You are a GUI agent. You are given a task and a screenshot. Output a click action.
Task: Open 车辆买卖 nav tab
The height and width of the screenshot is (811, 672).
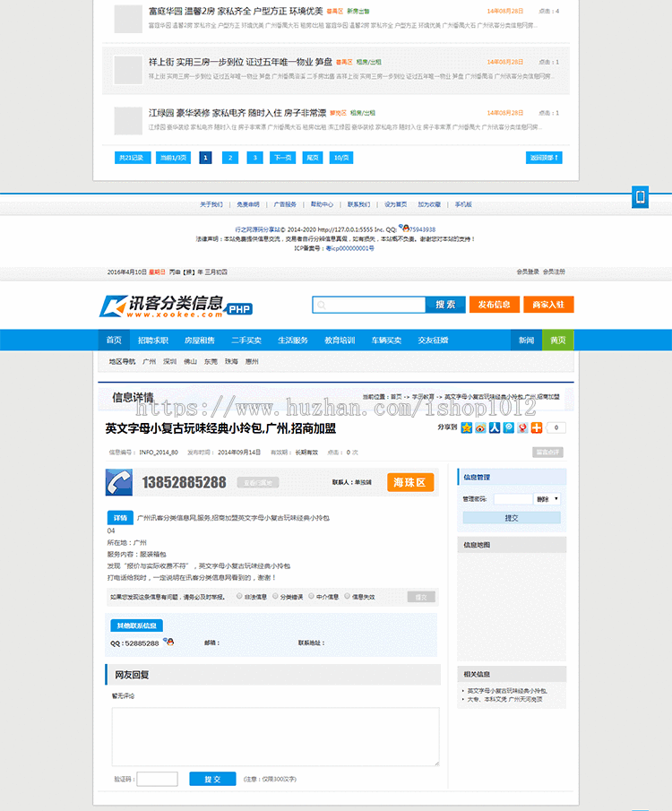[x=386, y=340]
